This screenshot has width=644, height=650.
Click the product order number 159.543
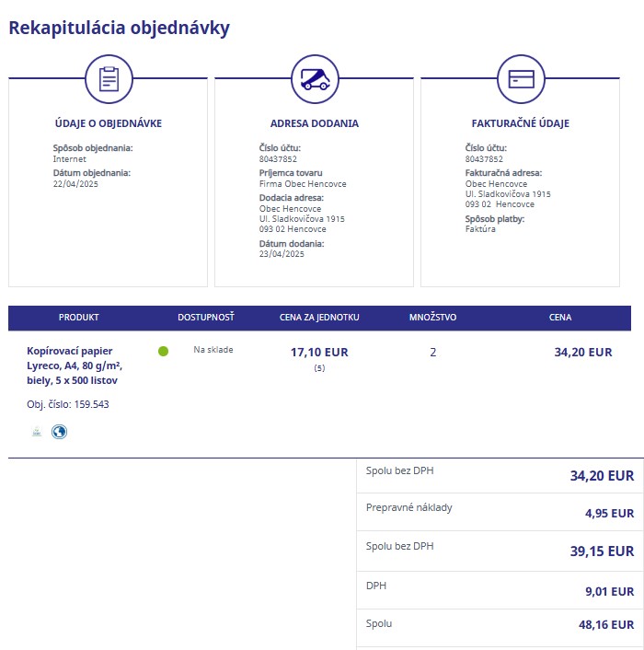click(x=68, y=404)
